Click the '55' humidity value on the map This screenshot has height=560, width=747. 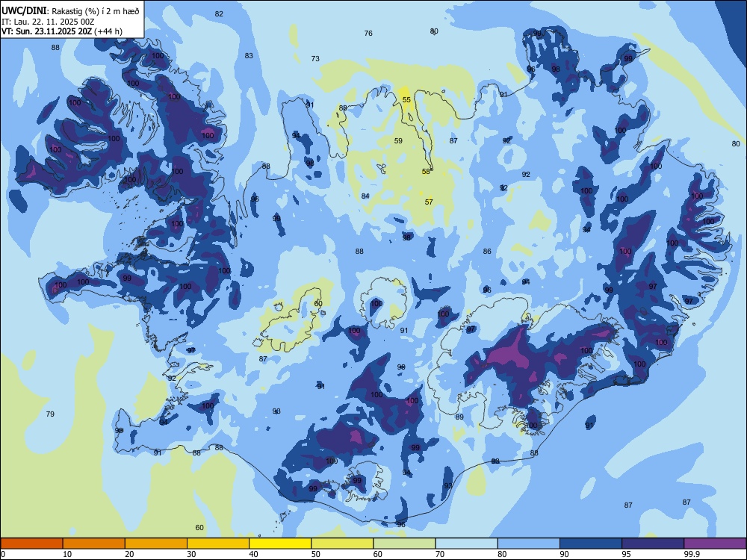406,99
